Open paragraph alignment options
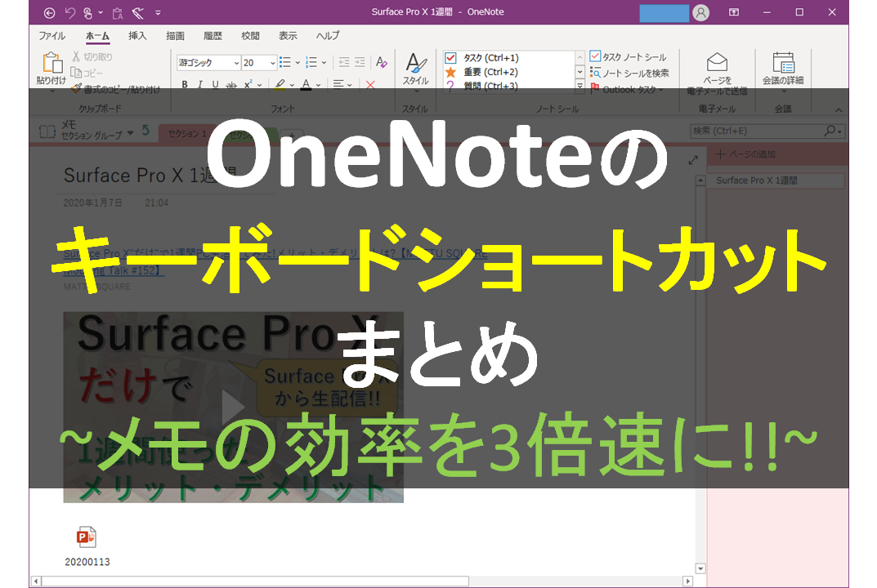The width and height of the screenshot is (877, 588). pyautogui.click(x=342, y=85)
